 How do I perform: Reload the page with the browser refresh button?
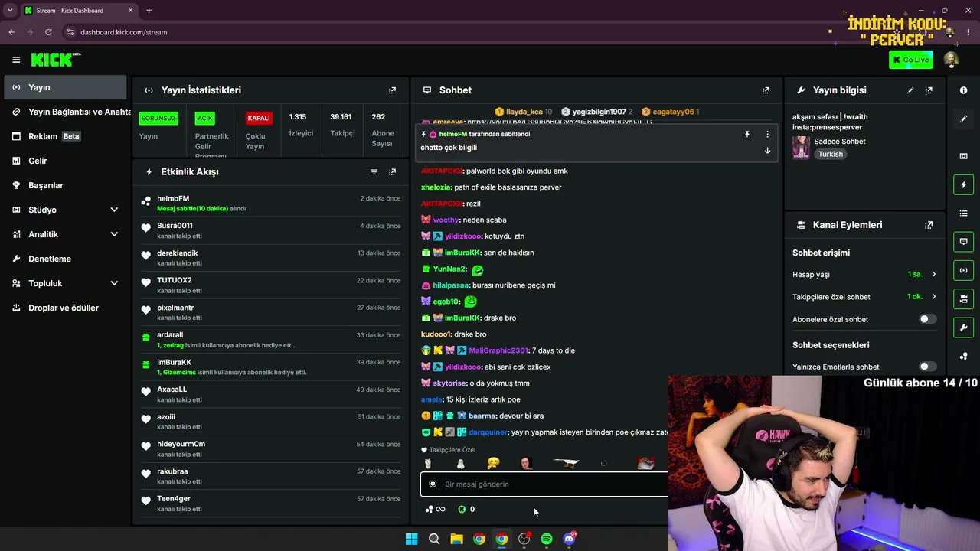pyautogui.click(x=48, y=32)
